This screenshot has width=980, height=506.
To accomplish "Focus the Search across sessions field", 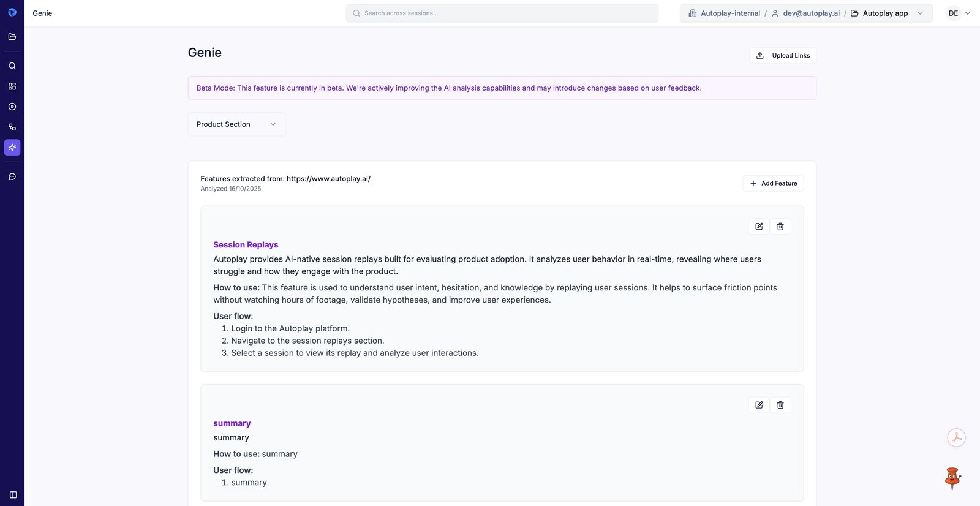I will [502, 13].
